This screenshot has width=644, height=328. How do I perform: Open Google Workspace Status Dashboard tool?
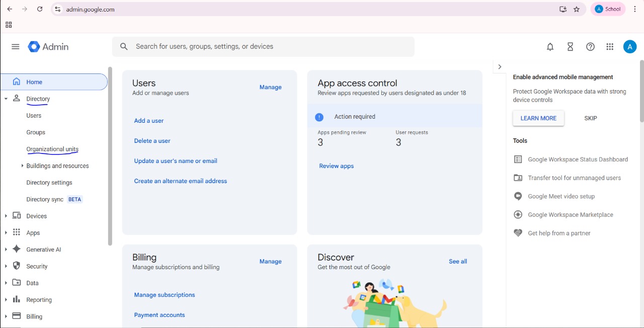click(578, 159)
